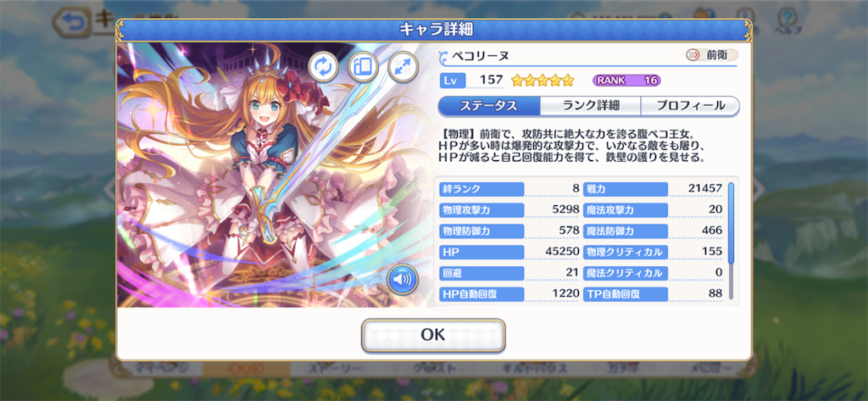Click the purple RANK 16 badge
Viewport: 868px width, 401px height.
click(626, 81)
